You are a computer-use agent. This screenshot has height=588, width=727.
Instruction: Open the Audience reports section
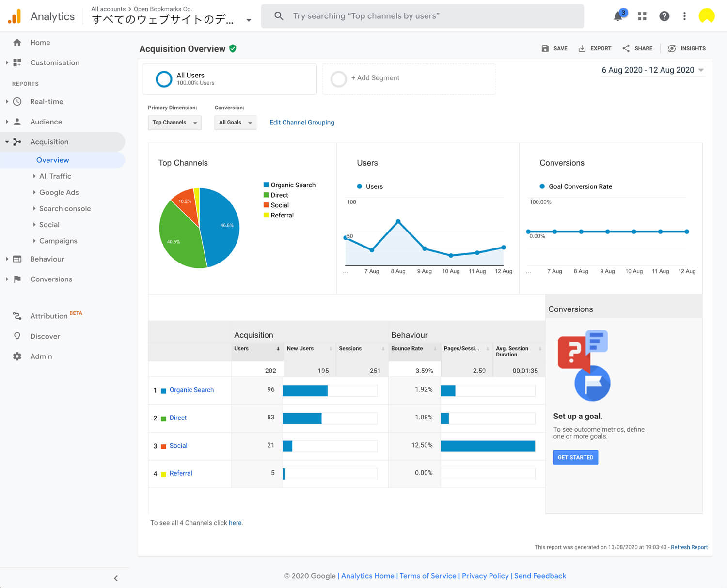[x=46, y=122]
